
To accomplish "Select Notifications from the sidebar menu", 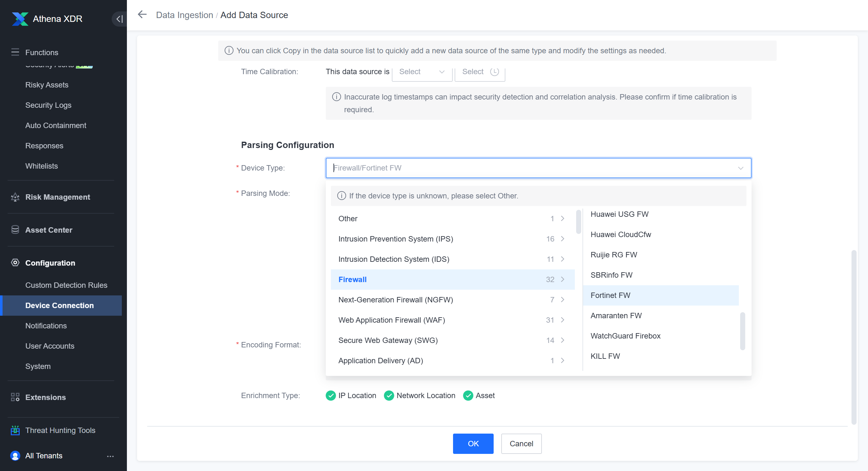I will (46, 326).
